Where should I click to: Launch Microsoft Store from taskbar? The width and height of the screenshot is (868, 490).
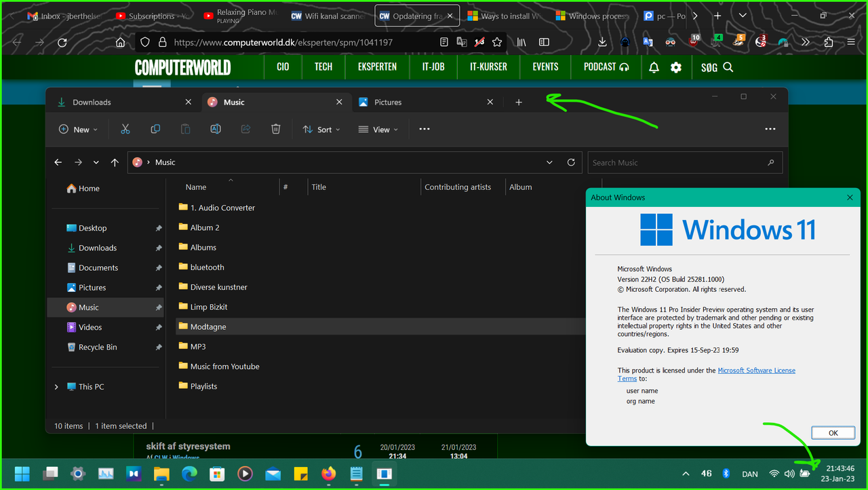click(217, 474)
